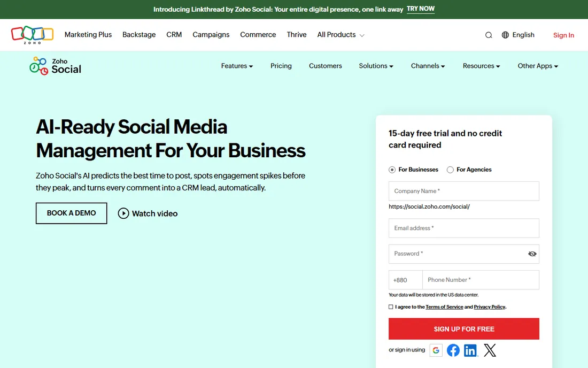
Task: Sign in using the X icon
Action: (490, 350)
